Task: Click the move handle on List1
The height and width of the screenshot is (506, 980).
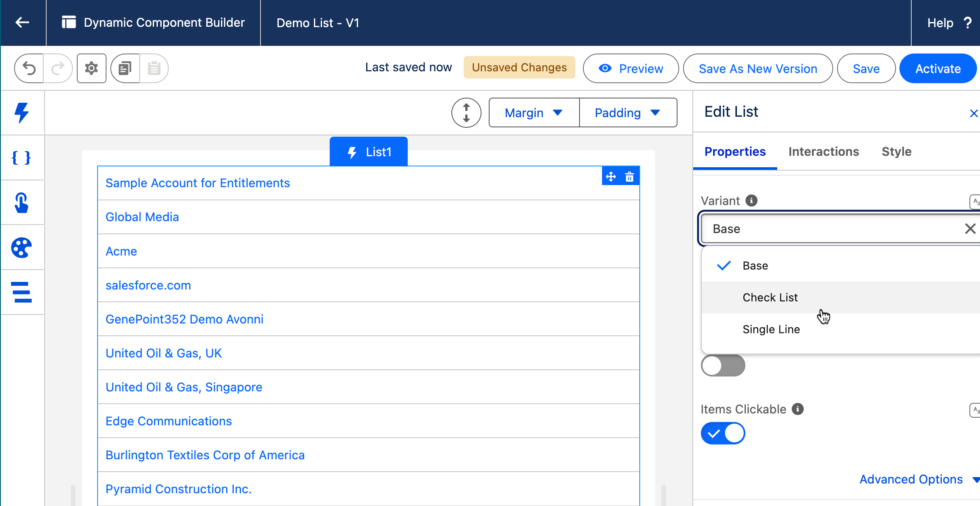Action: click(x=611, y=177)
